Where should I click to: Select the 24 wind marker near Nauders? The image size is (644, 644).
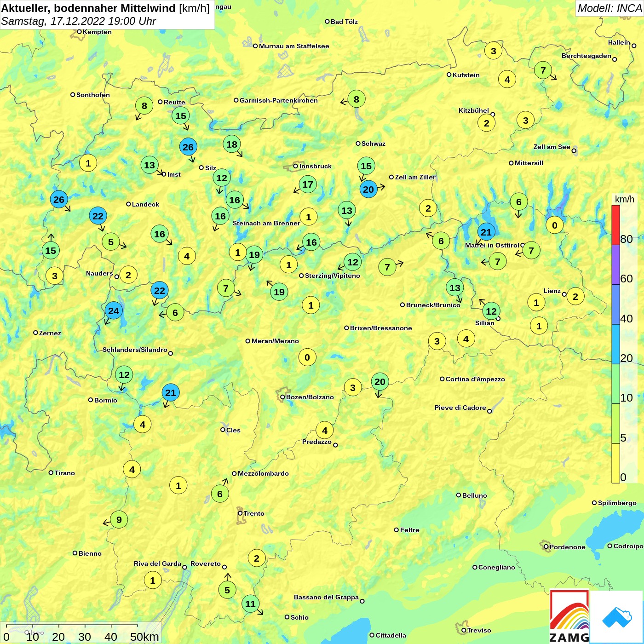[114, 311]
